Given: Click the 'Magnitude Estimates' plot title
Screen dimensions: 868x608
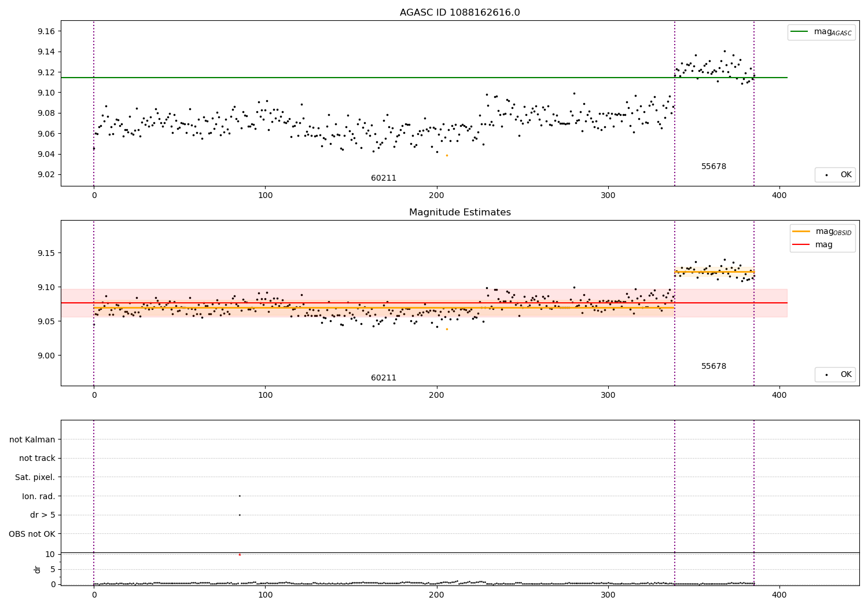Looking at the screenshot, I should point(460,213).
